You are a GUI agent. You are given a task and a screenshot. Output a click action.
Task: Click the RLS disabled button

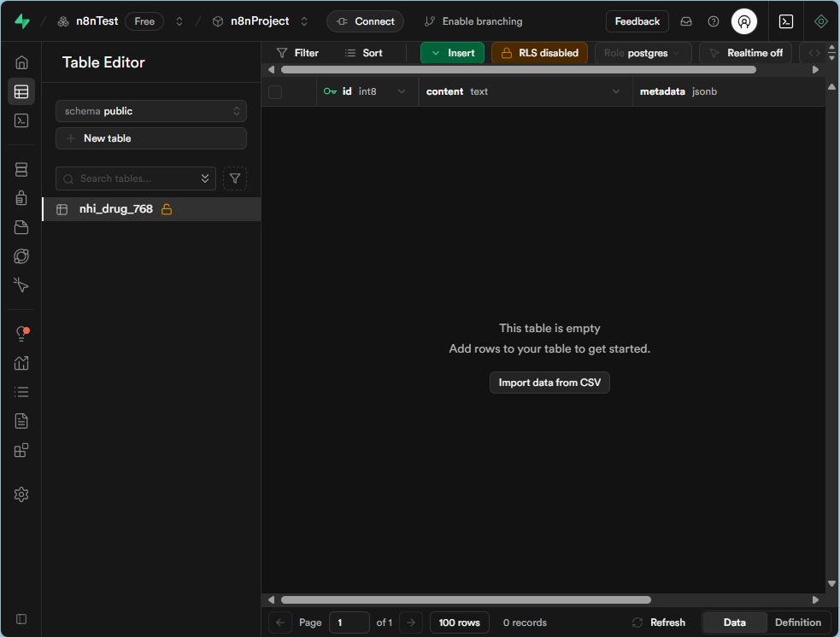click(x=539, y=53)
